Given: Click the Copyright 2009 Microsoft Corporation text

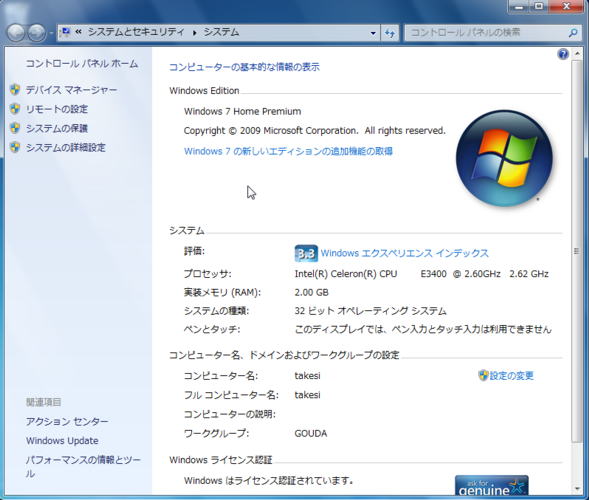Looking at the screenshot, I should (x=314, y=131).
